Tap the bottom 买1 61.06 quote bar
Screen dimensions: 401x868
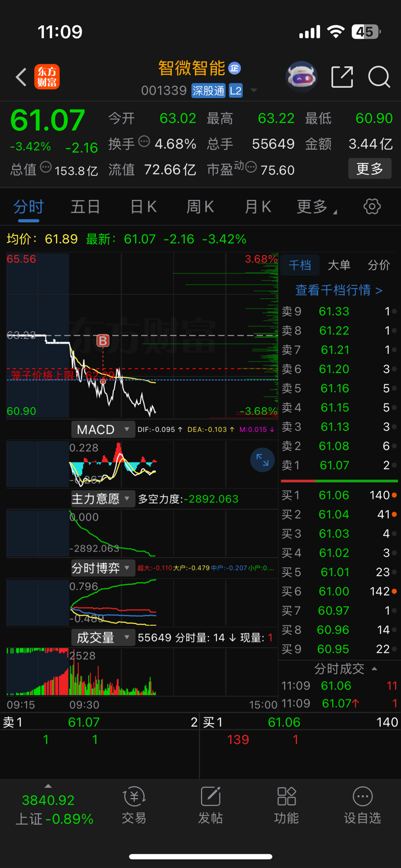300,722
